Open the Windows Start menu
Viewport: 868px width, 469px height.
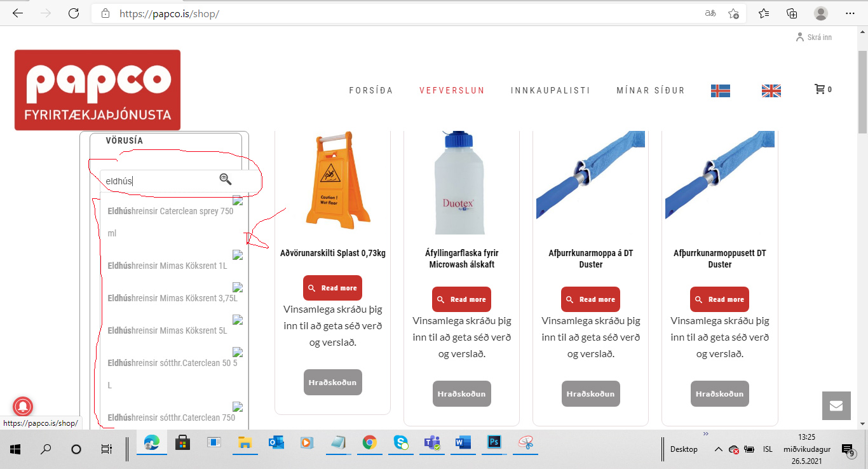coord(15,449)
